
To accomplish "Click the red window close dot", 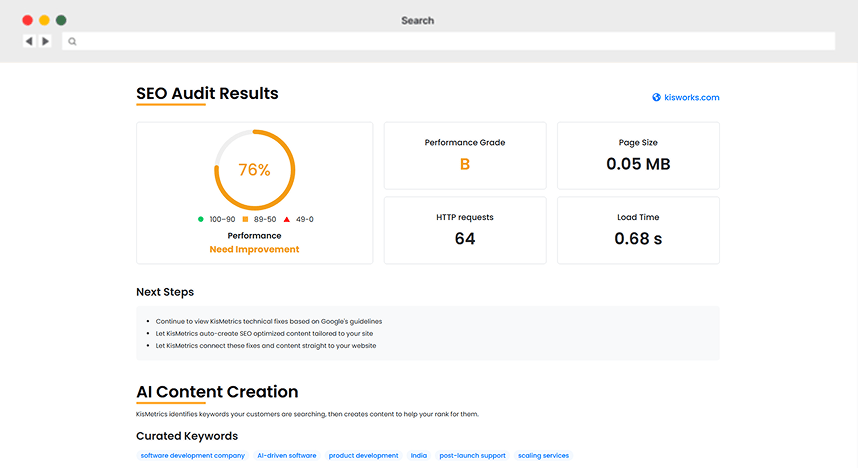I will click(27, 20).
